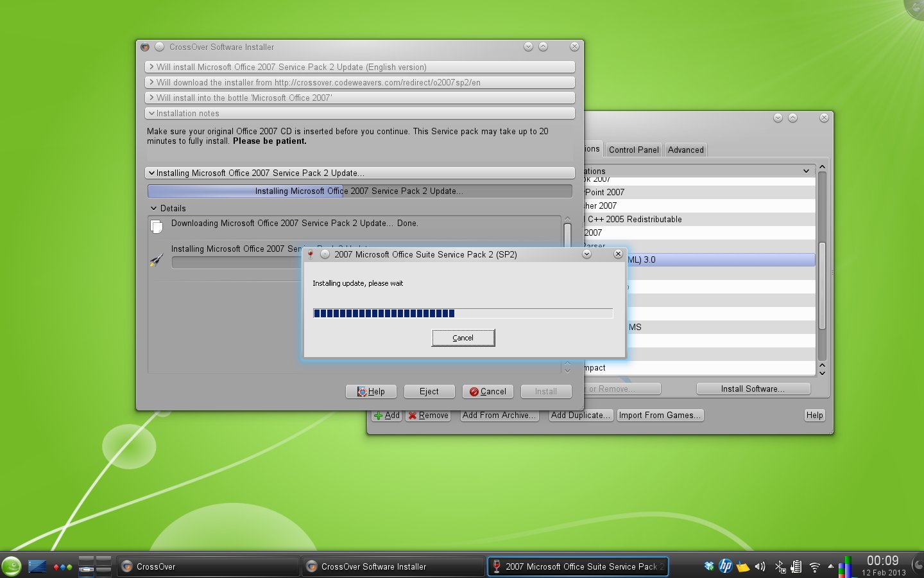This screenshot has width=924, height=578.
Task: Open the Bluetooth tray icon
Action: pyautogui.click(x=780, y=566)
